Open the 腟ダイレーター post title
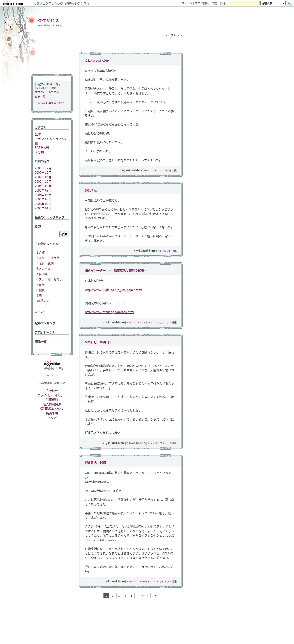294x644 pixels. [116, 270]
